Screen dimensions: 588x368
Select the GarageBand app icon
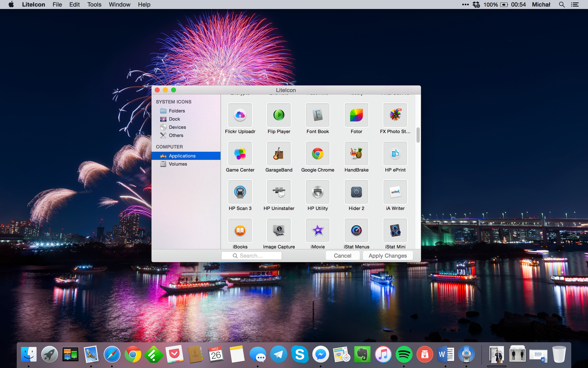279,154
